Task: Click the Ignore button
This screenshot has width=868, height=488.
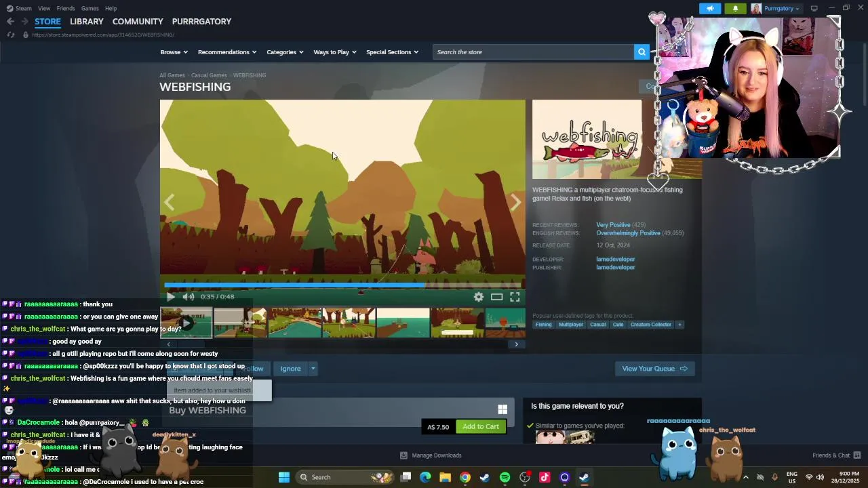Action: click(x=290, y=369)
